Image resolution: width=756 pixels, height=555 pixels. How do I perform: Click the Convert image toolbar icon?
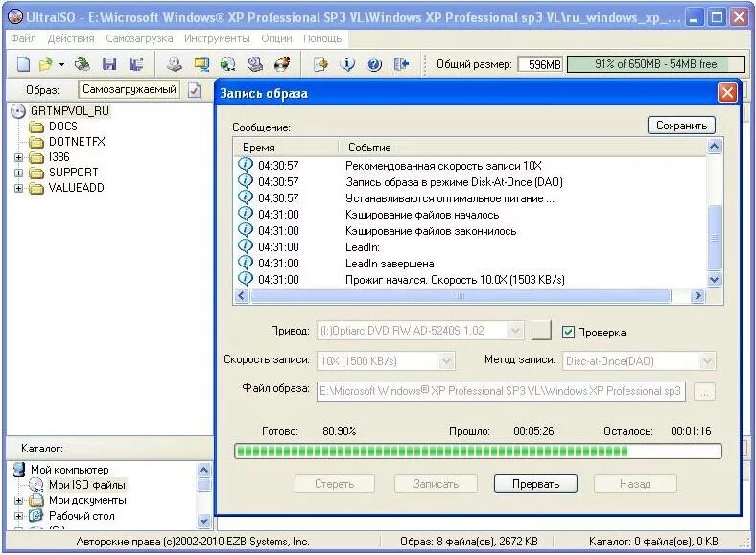coord(227,64)
